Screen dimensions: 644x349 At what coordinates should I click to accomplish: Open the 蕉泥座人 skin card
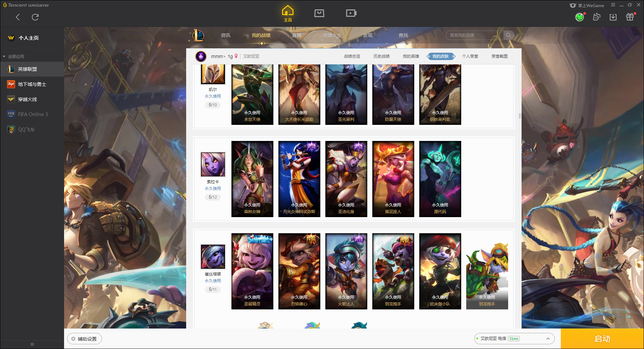[x=393, y=179]
